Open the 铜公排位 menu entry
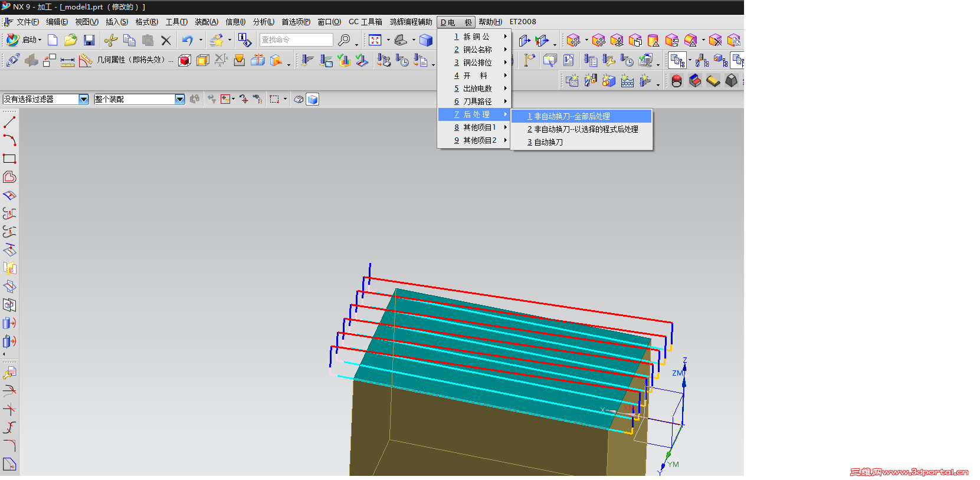Image resolution: width=980 pixels, height=480 pixels. point(474,63)
